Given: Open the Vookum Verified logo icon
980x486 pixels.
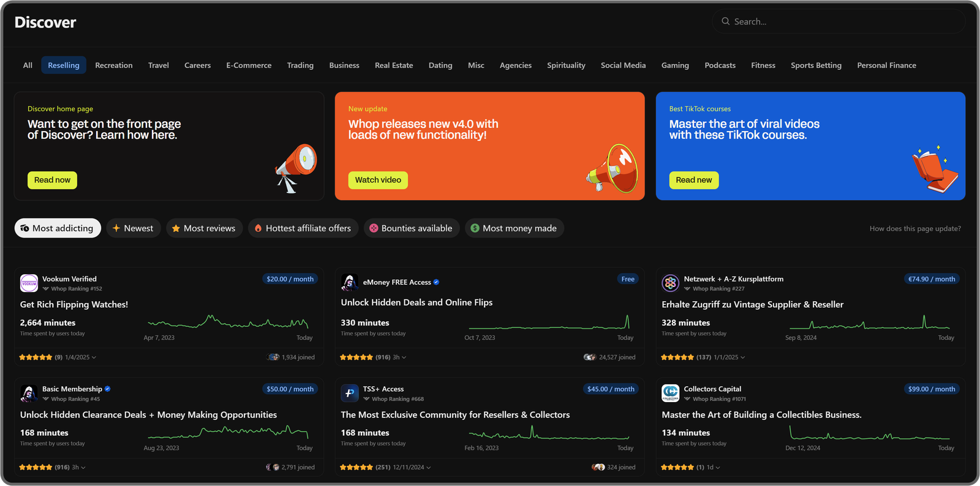Looking at the screenshot, I should click(29, 283).
